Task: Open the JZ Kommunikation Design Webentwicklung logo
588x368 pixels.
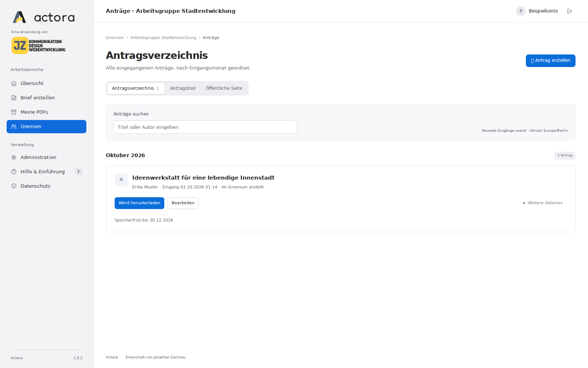Action: pyautogui.click(x=38, y=46)
